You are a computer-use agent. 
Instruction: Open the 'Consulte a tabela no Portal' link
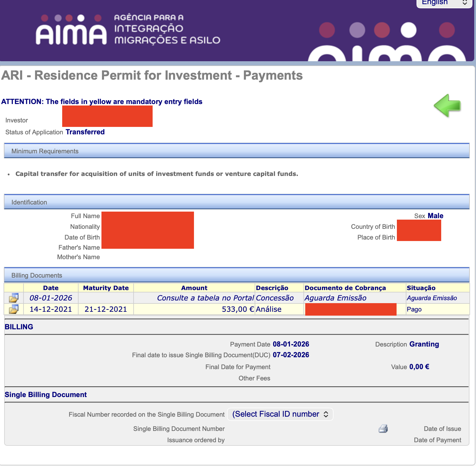click(x=205, y=298)
